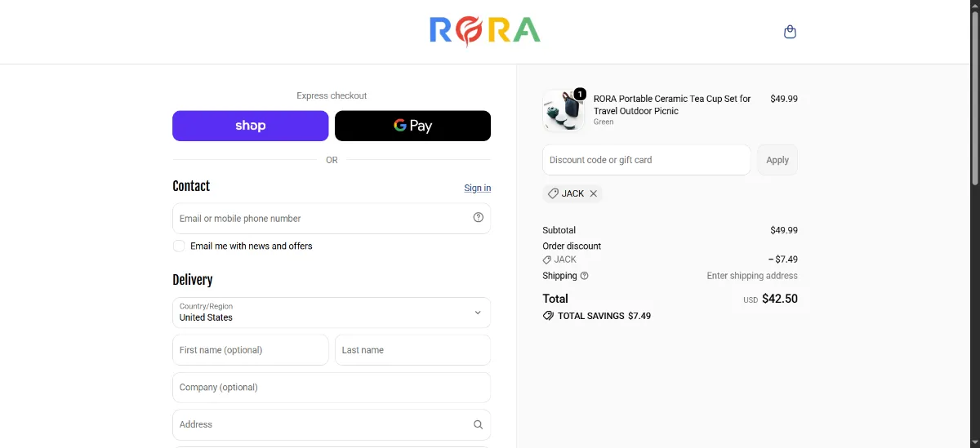Viewport: 980px width, 448px height.
Task: Click the Delivery section heading
Action: [x=193, y=280]
